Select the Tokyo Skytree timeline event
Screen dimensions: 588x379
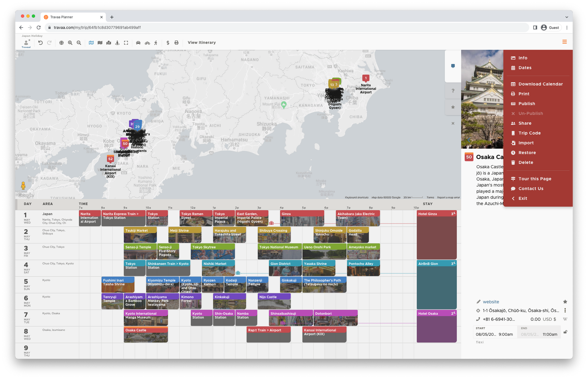click(x=213, y=251)
